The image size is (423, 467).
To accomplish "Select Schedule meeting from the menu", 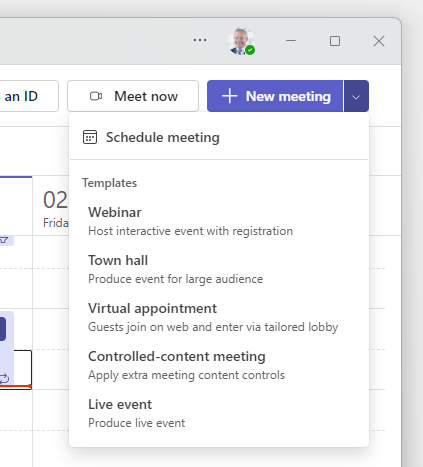I will coord(219,137).
